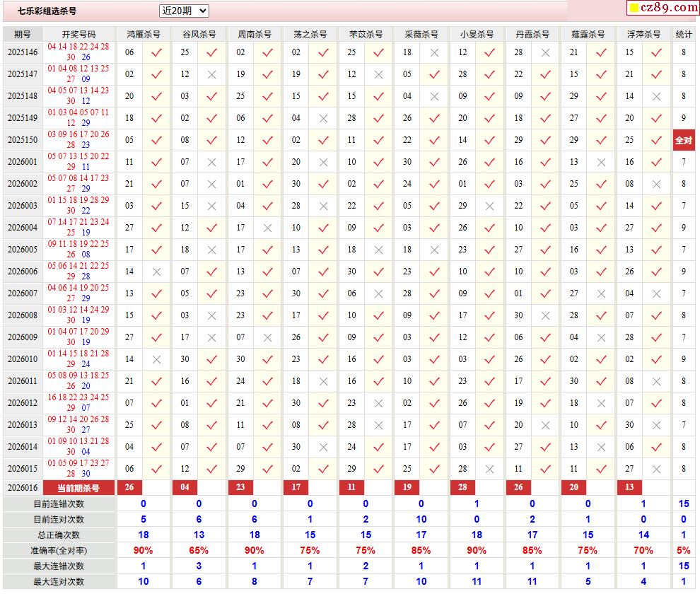Click 小旻杀号 cross mark in row 2026015
The image size is (700, 594).
490,469
